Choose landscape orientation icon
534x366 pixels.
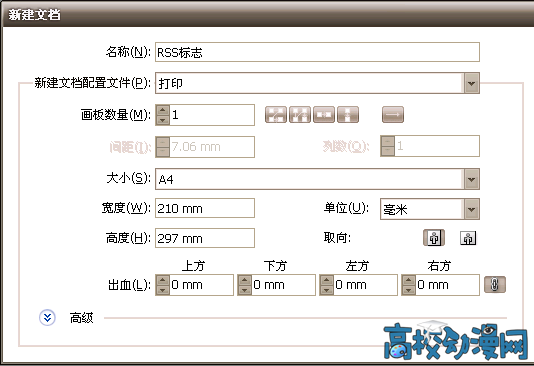click(x=468, y=238)
